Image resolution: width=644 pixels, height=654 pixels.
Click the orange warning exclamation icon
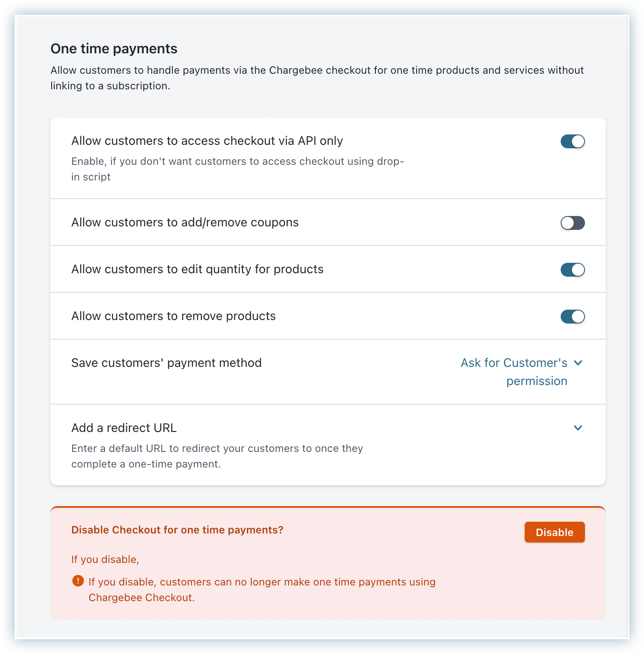click(x=78, y=581)
